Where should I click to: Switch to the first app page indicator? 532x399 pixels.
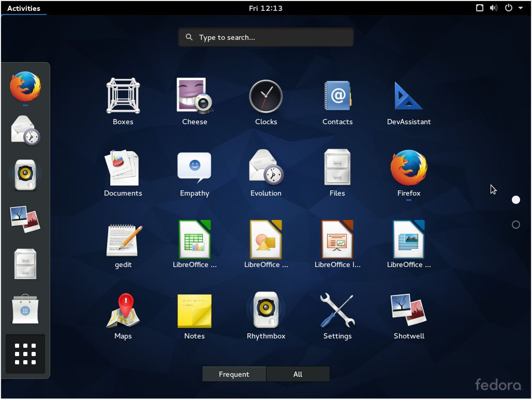tap(516, 200)
